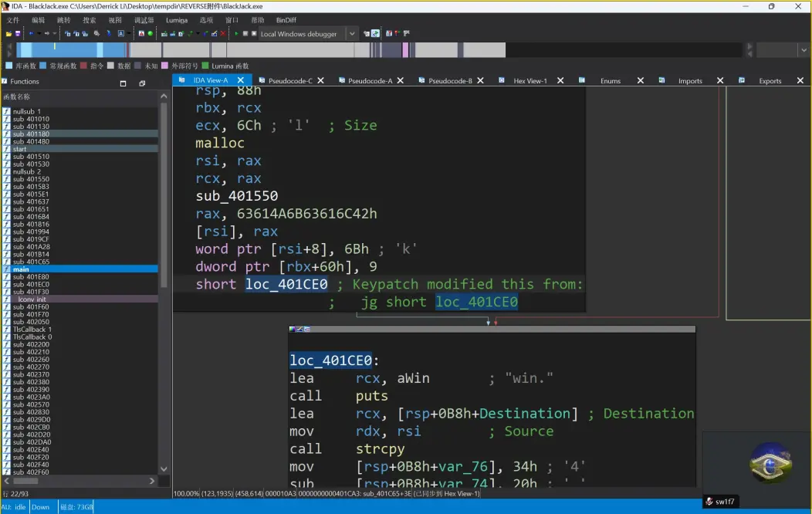The height and width of the screenshot is (514, 812).
Task: Click the Functions panel float icon
Action: pos(142,83)
